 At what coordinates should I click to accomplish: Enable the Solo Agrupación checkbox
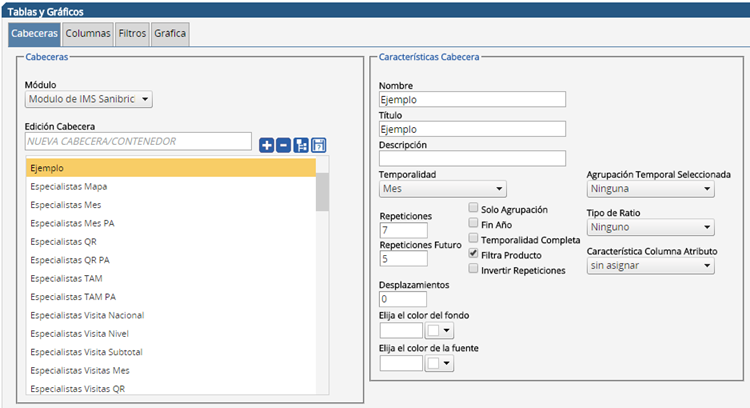[473, 208]
